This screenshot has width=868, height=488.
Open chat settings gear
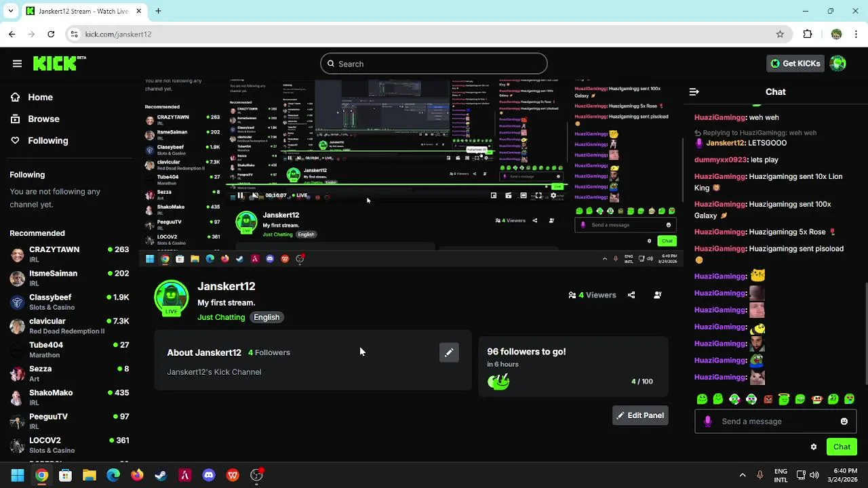coord(814,447)
